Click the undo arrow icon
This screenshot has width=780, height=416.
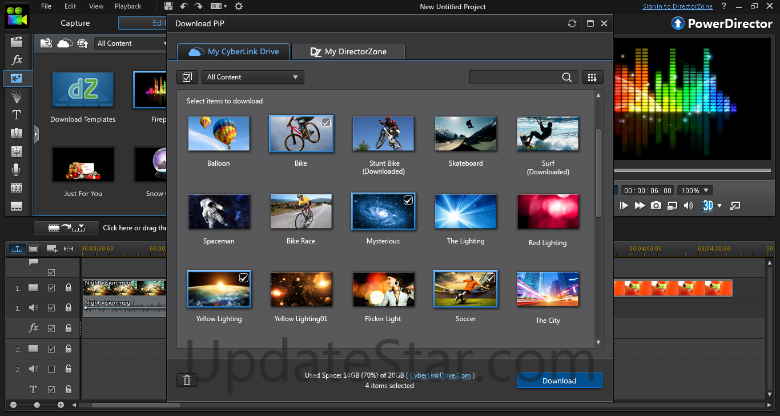point(184,6)
